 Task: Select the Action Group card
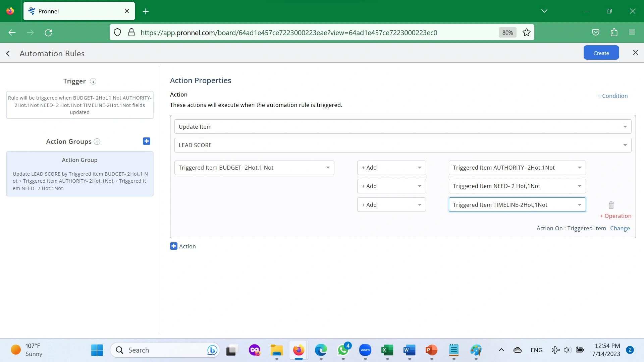click(x=80, y=174)
